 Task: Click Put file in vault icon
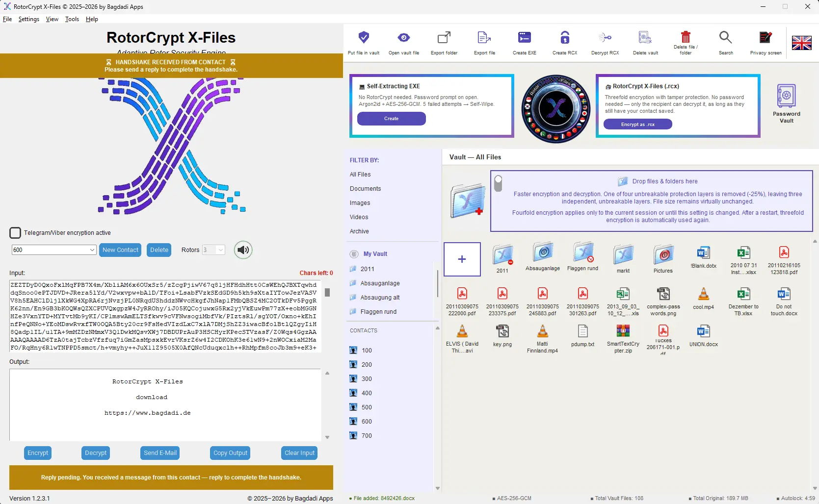pyautogui.click(x=364, y=37)
